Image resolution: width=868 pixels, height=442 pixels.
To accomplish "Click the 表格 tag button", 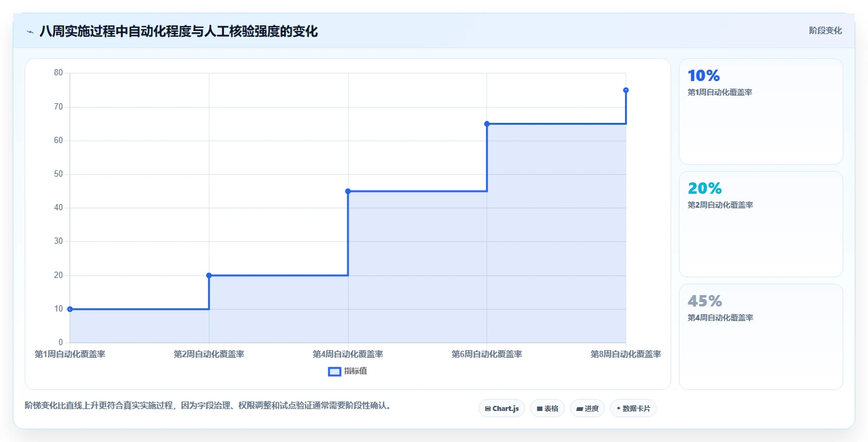I will coord(547,408).
